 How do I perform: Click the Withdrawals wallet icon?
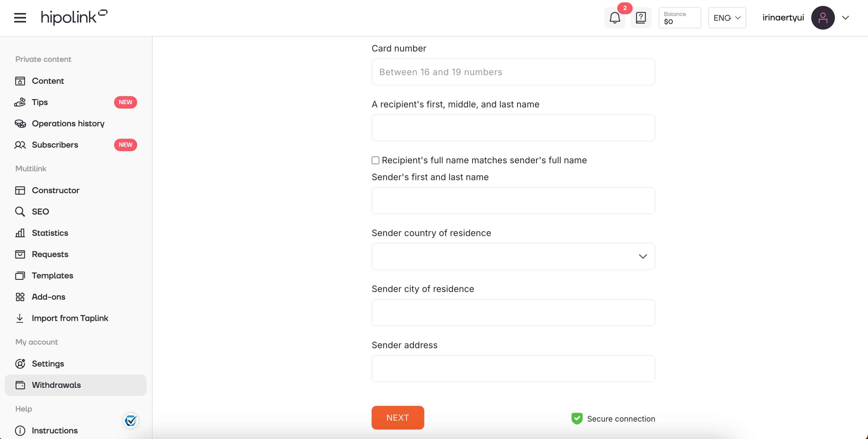[x=20, y=385]
